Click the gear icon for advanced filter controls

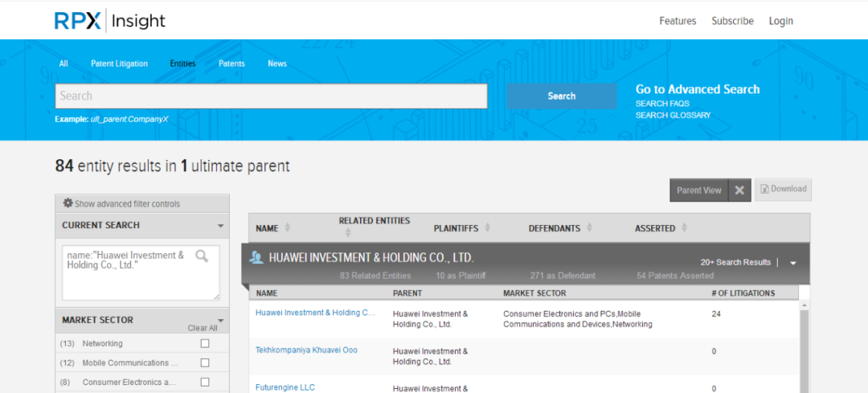click(68, 203)
